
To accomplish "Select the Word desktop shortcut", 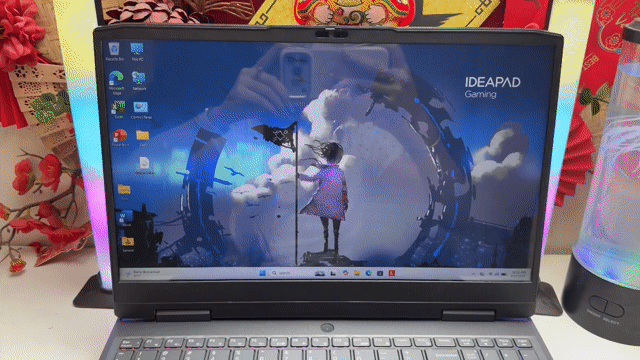I will pos(124,218).
